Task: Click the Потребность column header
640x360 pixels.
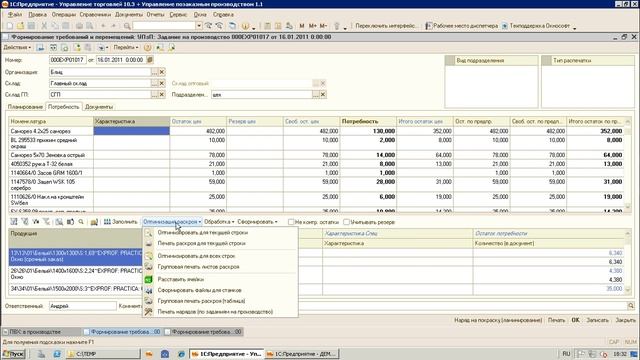Action: (x=368, y=121)
